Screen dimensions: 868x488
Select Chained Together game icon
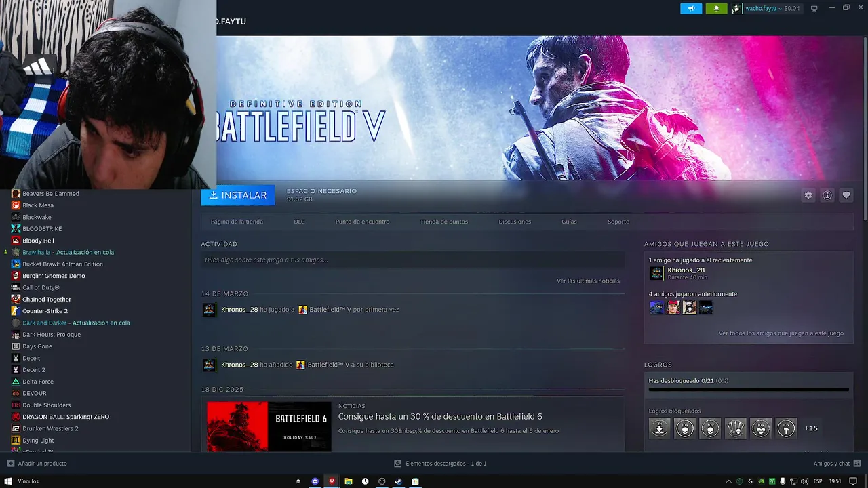point(16,300)
